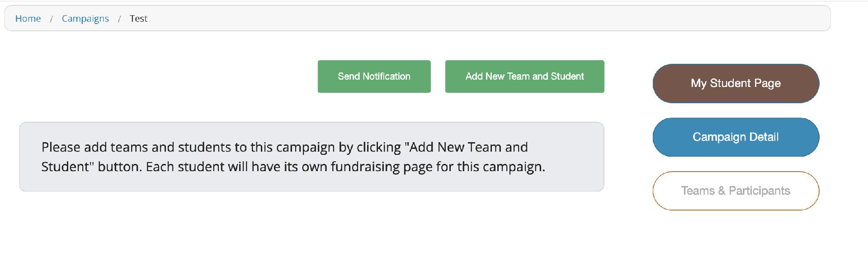
Task: Open the Campaigns list from the breadcrumb
Action: coord(85,19)
